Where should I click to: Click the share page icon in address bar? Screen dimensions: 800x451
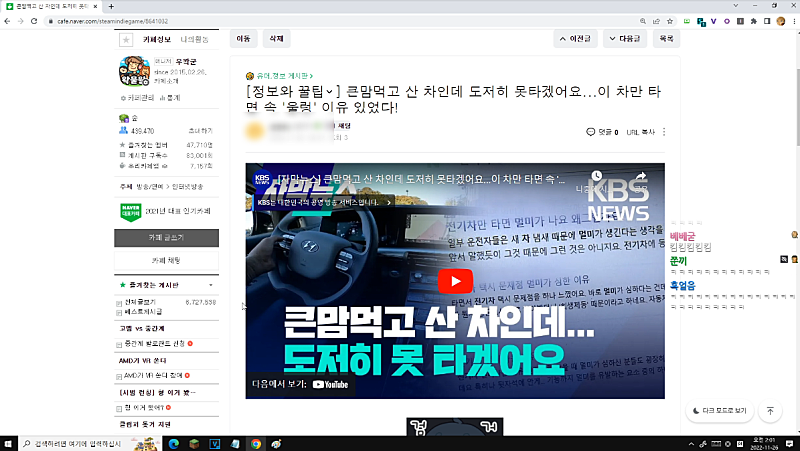[x=657, y=21]
